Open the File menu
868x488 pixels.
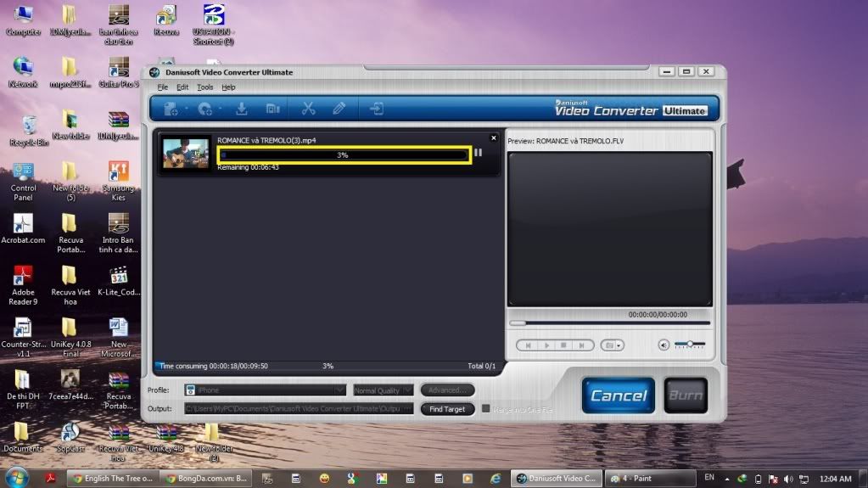pos(162,87)
